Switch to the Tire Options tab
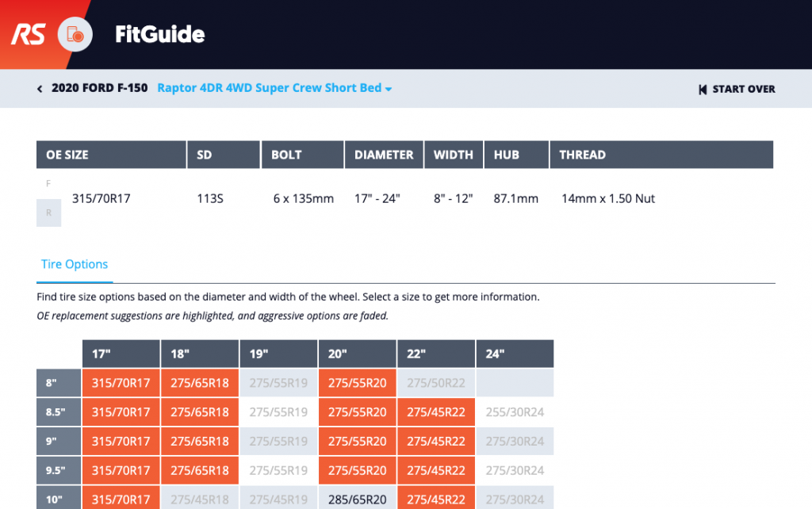The image size is (812, 509). [75, 264]
